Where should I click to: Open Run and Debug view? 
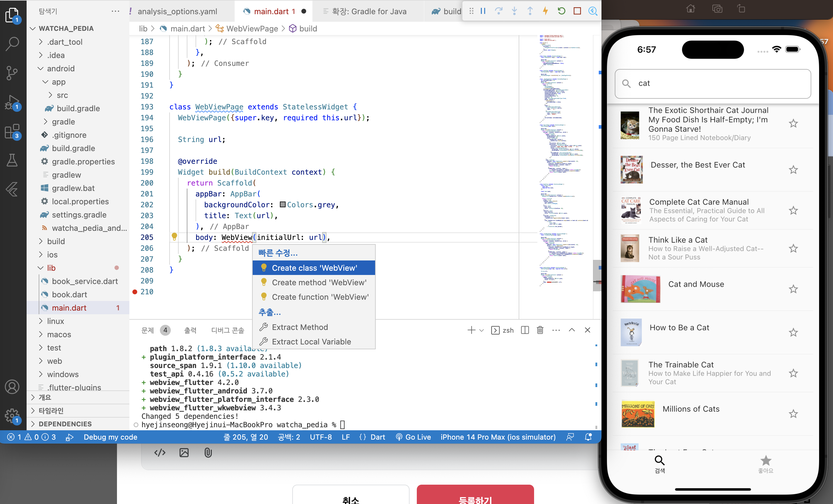(12, 102)
